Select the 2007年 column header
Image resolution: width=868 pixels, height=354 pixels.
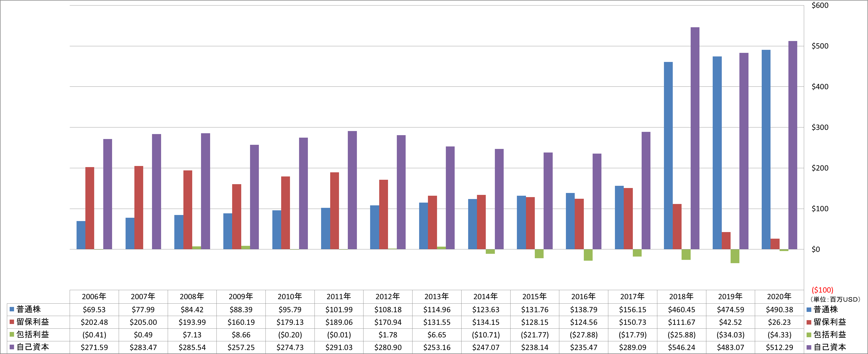pos(143,297)
